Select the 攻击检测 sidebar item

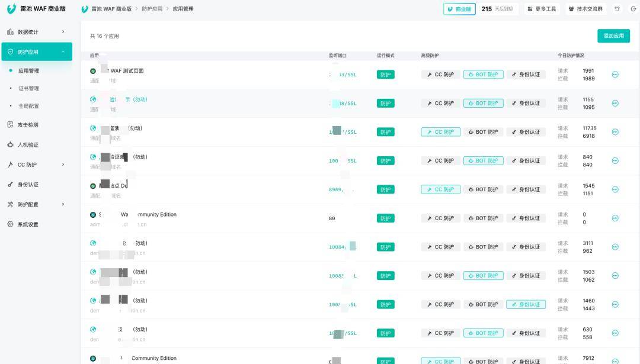36,124
